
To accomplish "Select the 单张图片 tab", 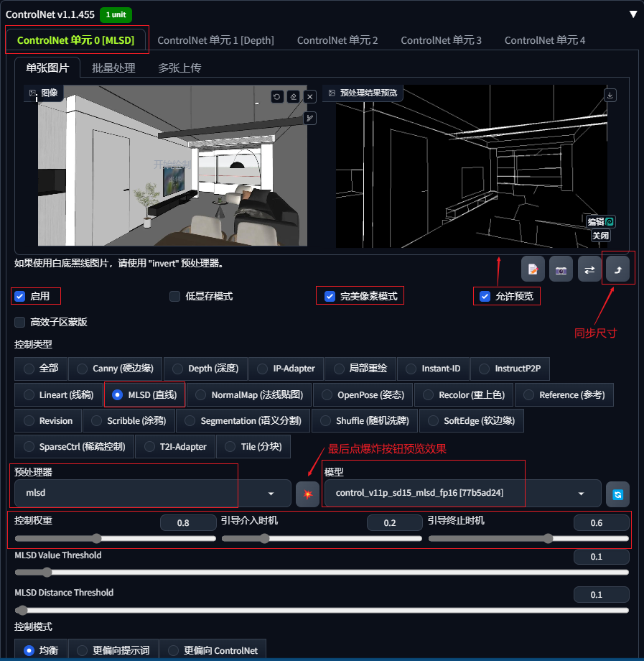I will pyautogui.click(x=47, y=68).
